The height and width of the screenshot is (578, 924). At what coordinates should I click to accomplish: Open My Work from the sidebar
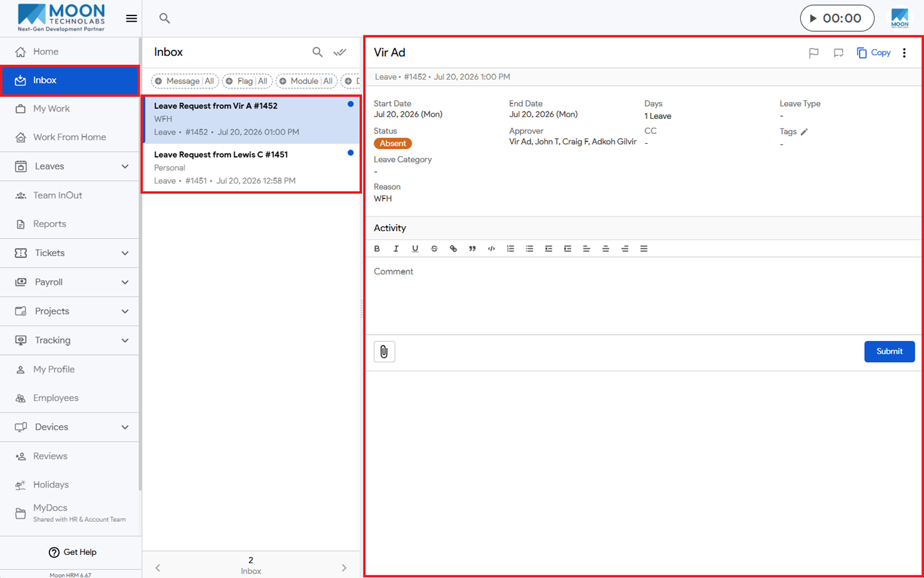[69, 109]
